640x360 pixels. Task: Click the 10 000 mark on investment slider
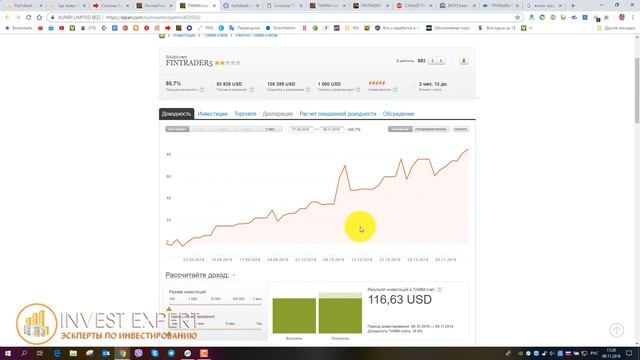point(216,299)
